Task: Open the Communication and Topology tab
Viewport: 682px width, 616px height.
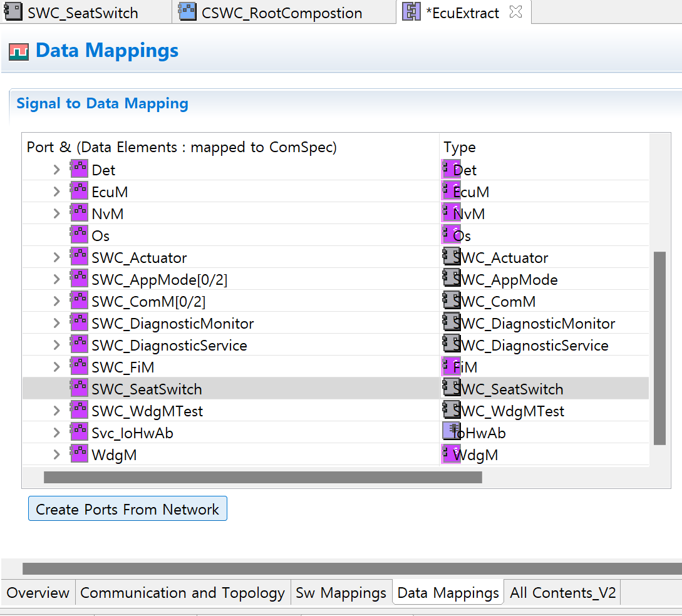Action: pyautogui.click(x=183, y=593)
